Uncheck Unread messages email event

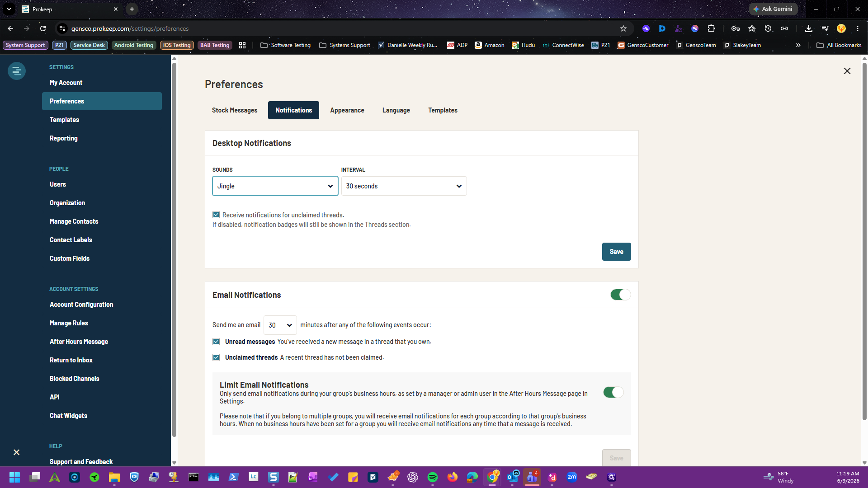pos(216,342)
